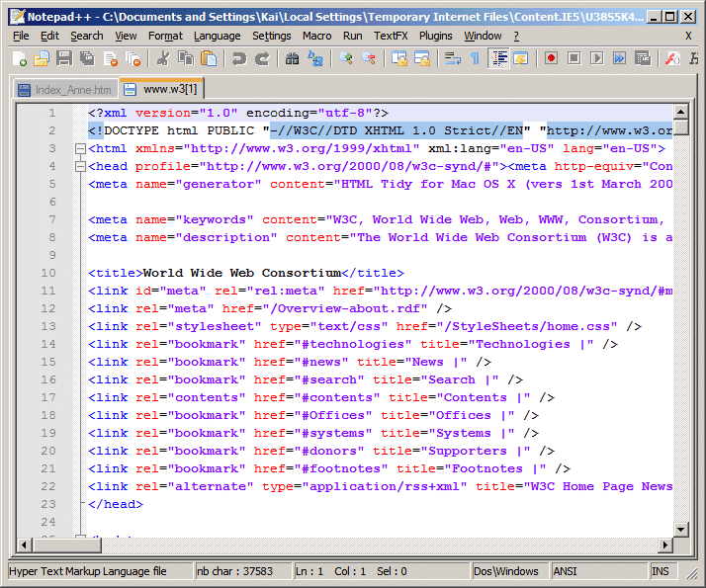Click the vertical scrollbar thumb
Viewport: 706px width, 588px height.
[680, 126]
